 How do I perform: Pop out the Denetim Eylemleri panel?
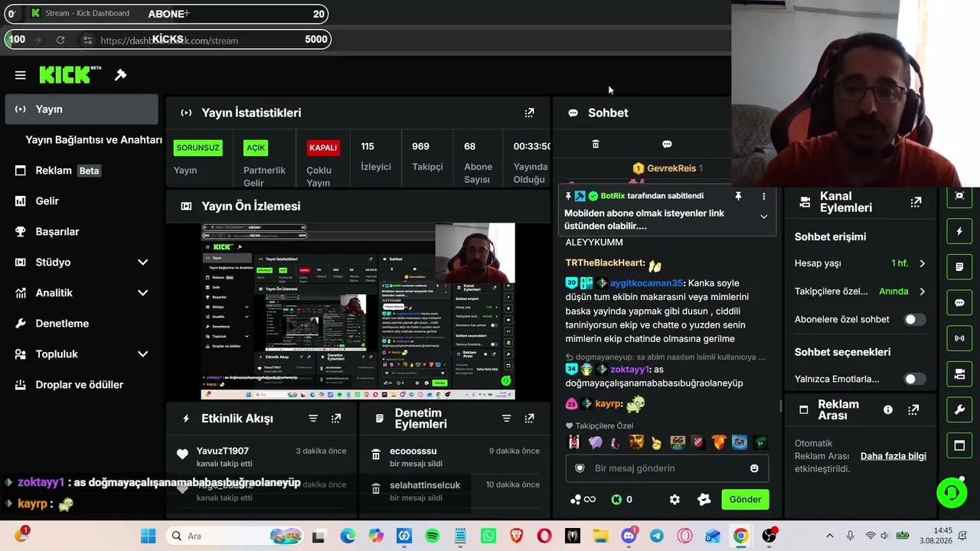point(529,419)
